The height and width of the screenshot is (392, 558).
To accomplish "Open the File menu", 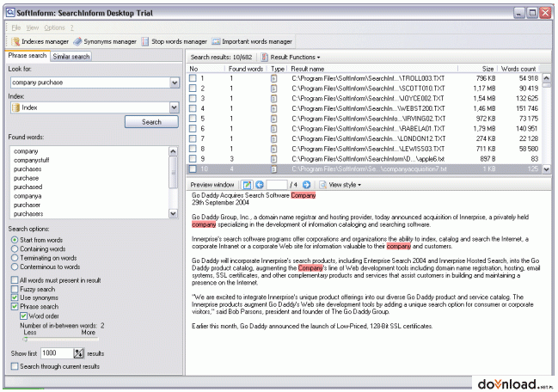I will [x=15, y=28].
